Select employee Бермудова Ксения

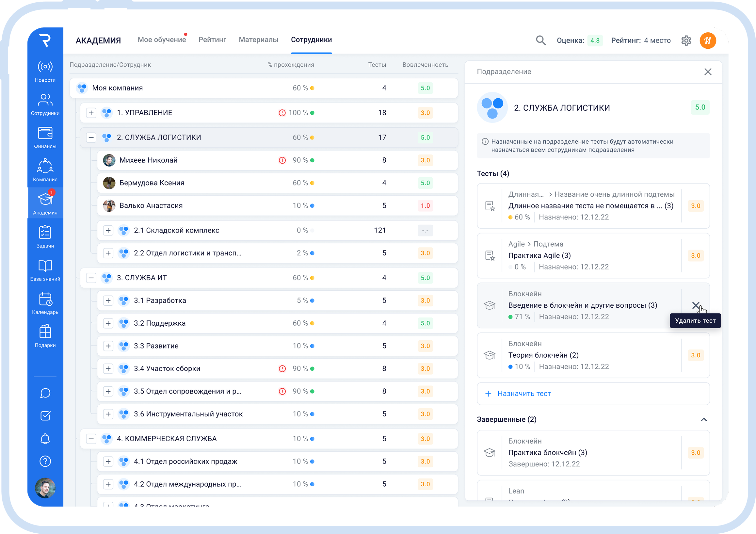pyautogui.click(x=277, y=183)
